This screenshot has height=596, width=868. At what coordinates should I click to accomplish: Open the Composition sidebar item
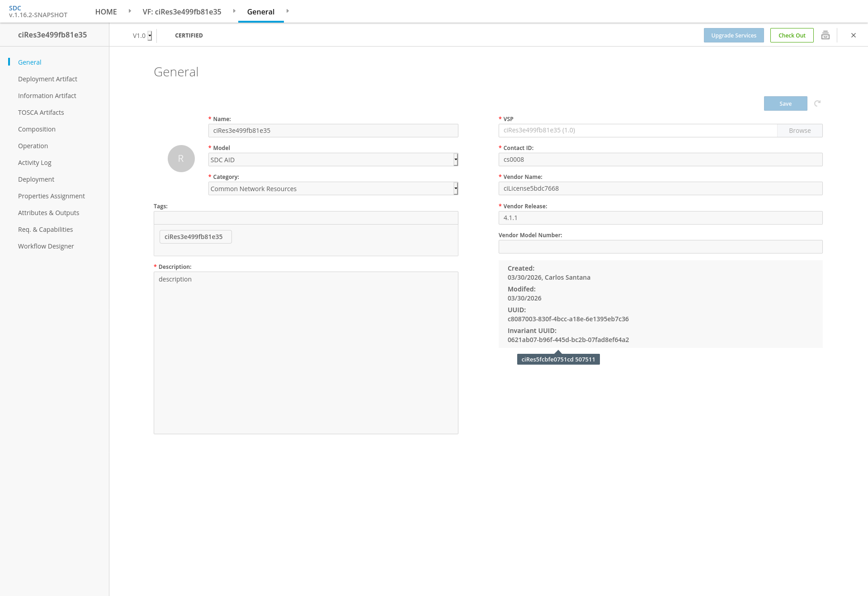37,129
